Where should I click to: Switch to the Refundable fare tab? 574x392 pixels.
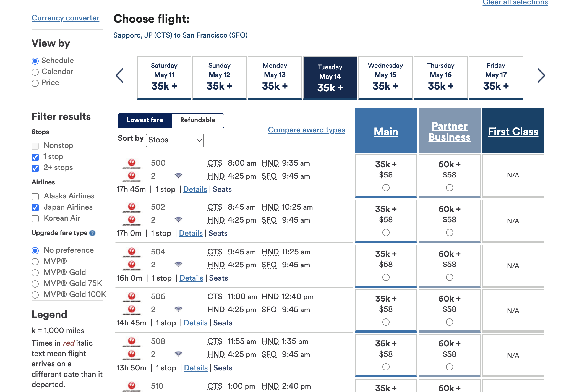click(x=198, y=120)
